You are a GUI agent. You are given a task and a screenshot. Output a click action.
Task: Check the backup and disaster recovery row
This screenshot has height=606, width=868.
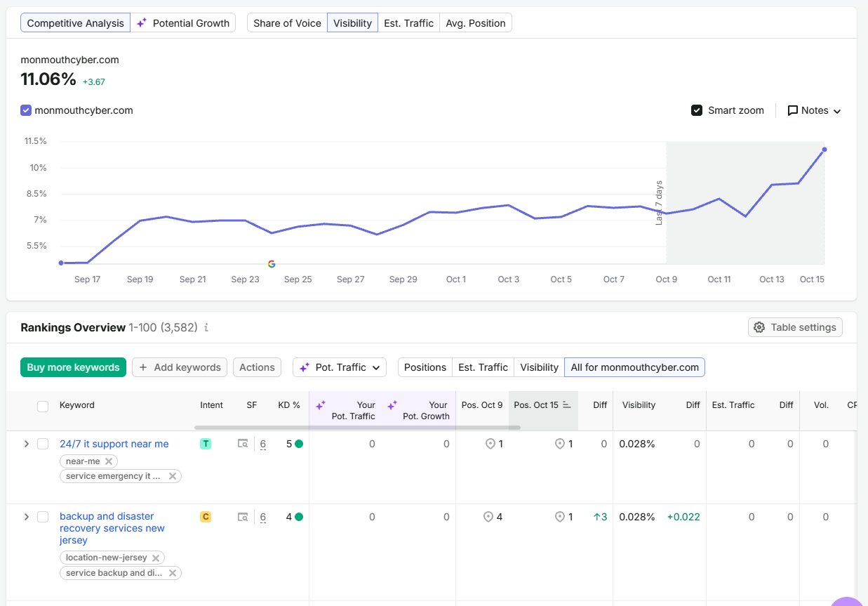click(x=43, y=517)
